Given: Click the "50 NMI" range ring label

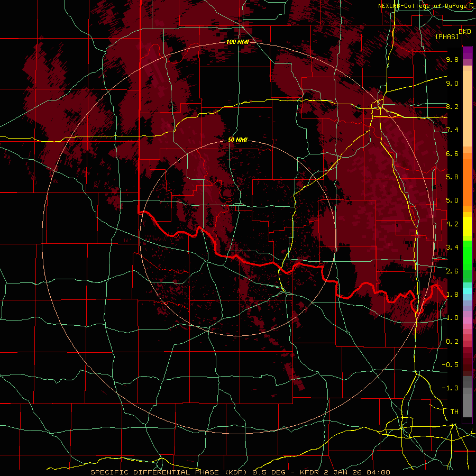Looking at the screenshot, I should pyautogui.click(x=237, y=140).
